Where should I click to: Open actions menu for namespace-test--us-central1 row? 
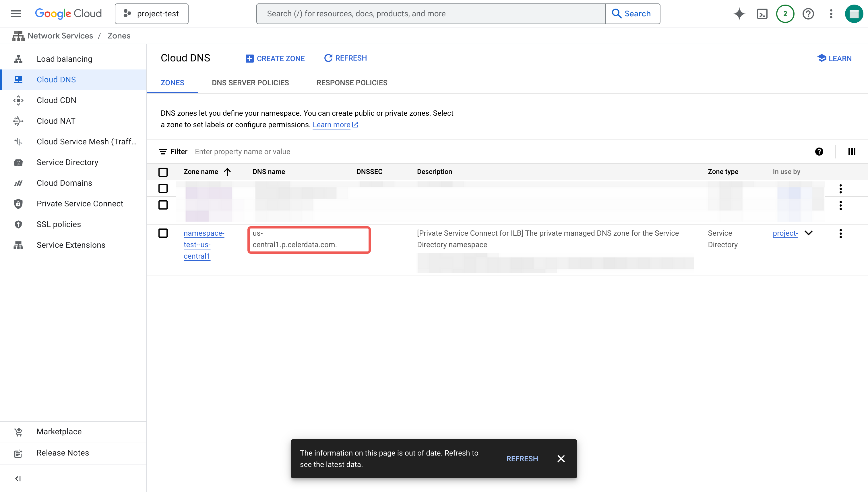click(x=840, y=233)
